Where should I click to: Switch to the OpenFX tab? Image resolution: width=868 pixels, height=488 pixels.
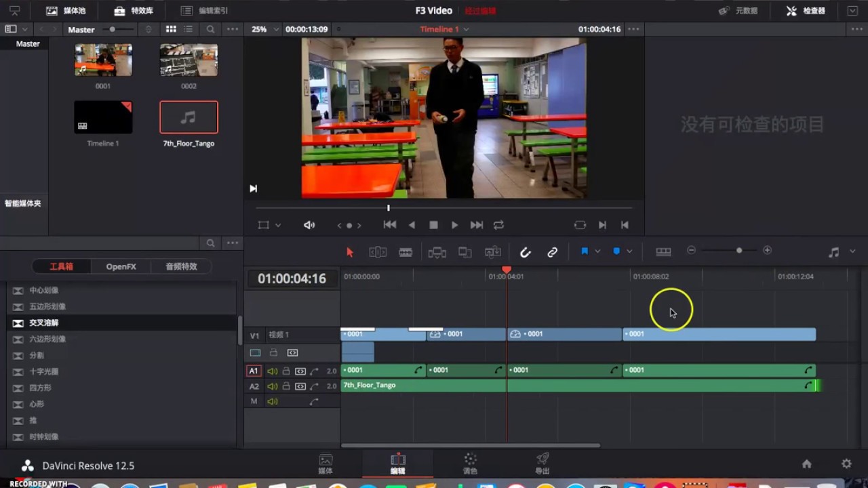121,266
